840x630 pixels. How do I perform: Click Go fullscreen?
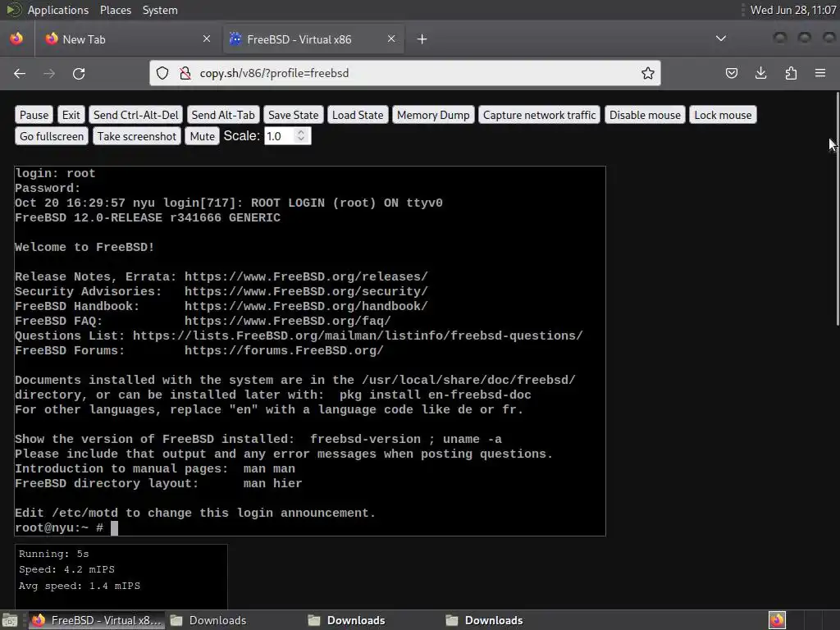pos(52,137)
